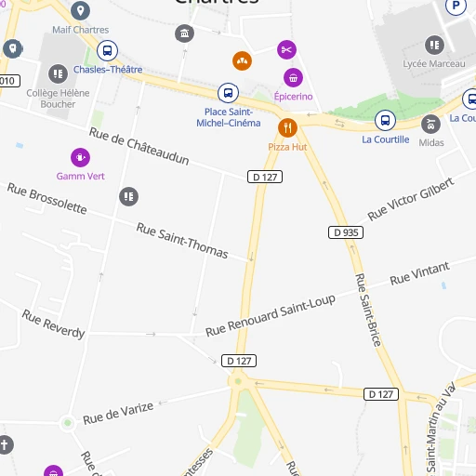476x476 pixels.
Task: Open the scissors hair salon marker
Action: 286,49
